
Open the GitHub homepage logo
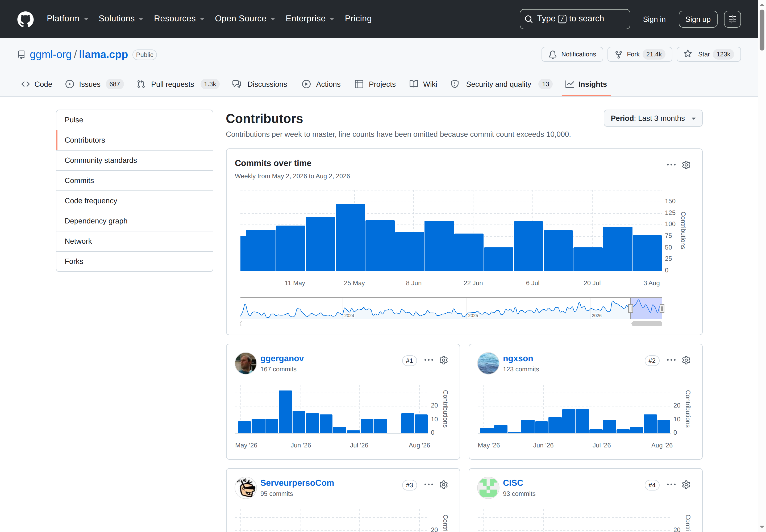[25, 19]
